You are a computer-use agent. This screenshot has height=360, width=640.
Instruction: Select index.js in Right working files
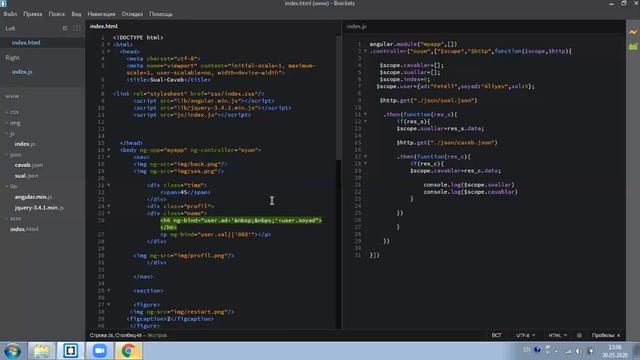coord(22,72)
